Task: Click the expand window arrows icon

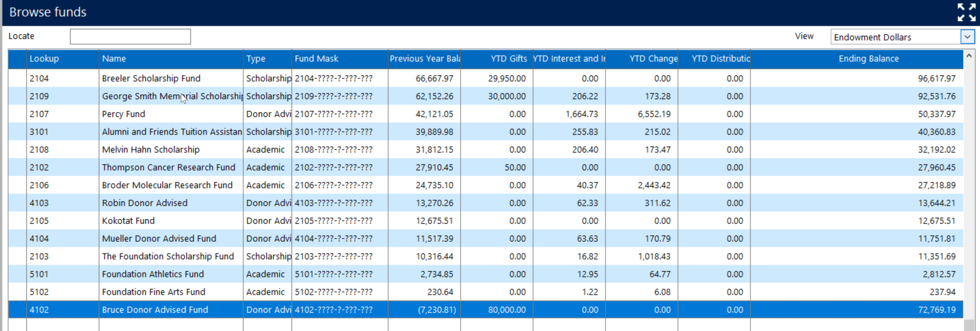Action: [x=966, y=12]
